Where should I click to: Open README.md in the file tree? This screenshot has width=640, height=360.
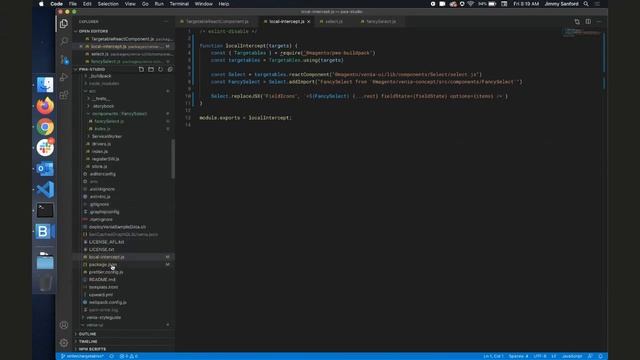[x=102, y=280]
